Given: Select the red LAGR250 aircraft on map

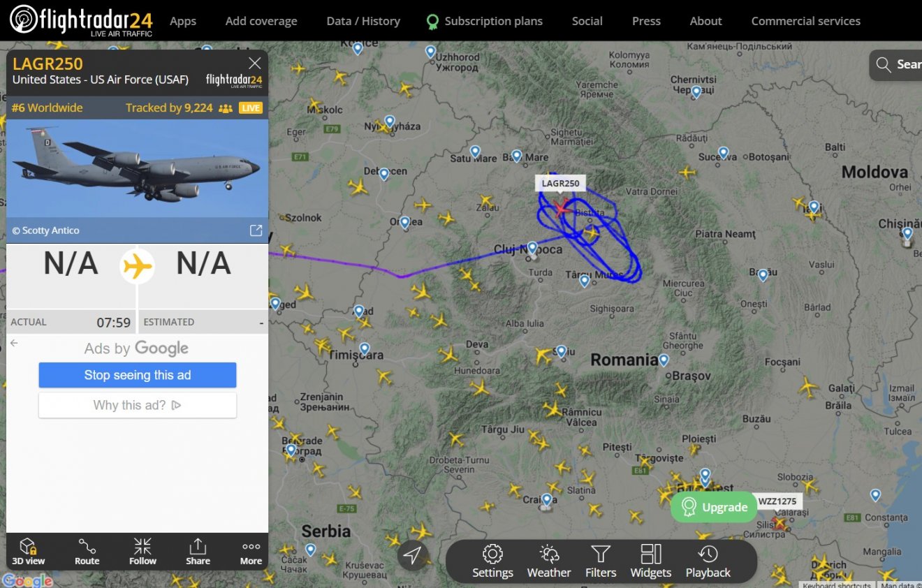Looking at the screenshot, I should coord(561,207).
